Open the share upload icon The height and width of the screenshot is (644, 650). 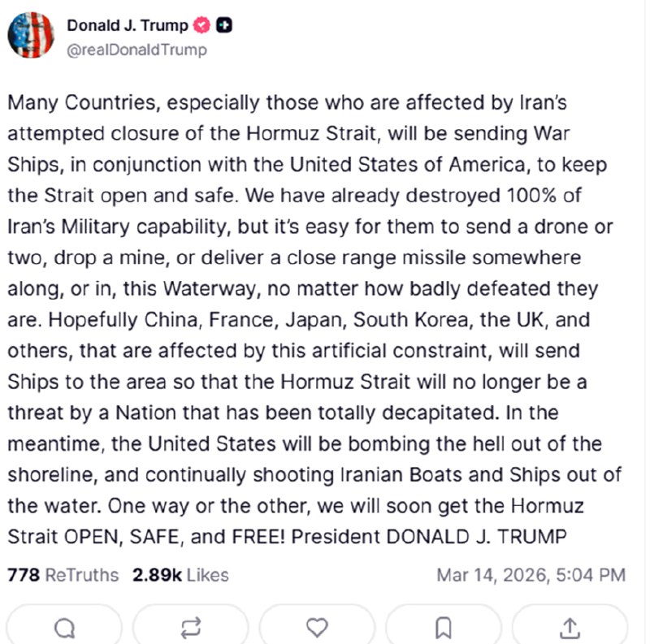pyautogui.click(x=570, y=627)
